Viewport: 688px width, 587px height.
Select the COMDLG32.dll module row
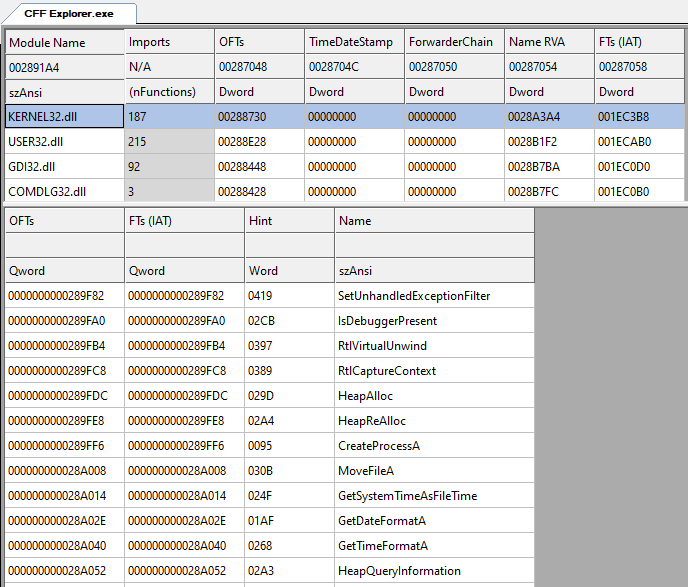tap(344, 191)
